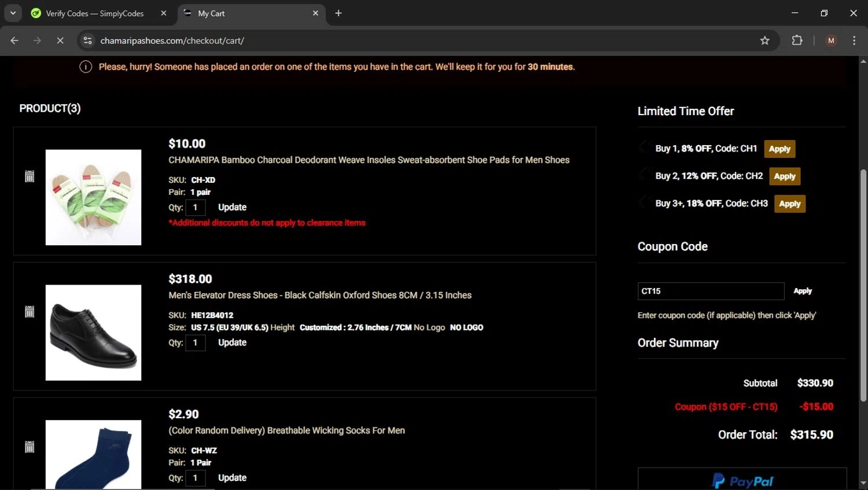868x490 pixels.
Task: Bookmark this page with the star icon
Action: pyautogui.click(x=764, y=40)
